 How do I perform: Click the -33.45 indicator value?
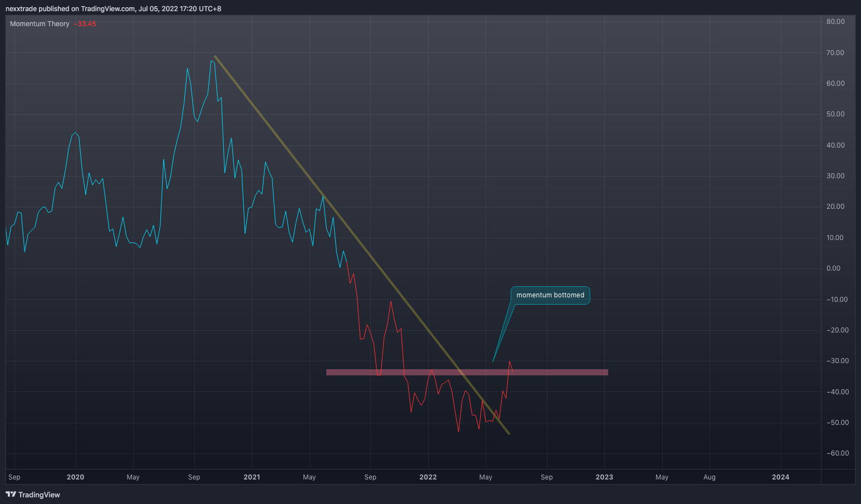pos(85,24)
